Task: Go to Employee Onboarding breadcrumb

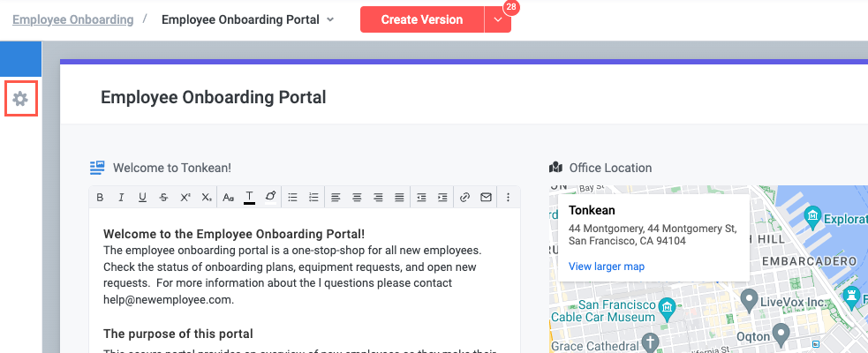Action: coord(73,19)
